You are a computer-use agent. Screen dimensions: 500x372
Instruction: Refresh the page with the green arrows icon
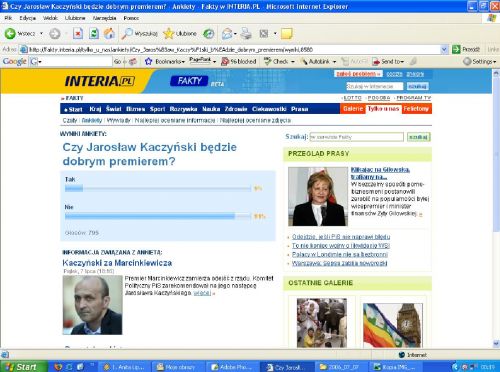pos(94,33)
